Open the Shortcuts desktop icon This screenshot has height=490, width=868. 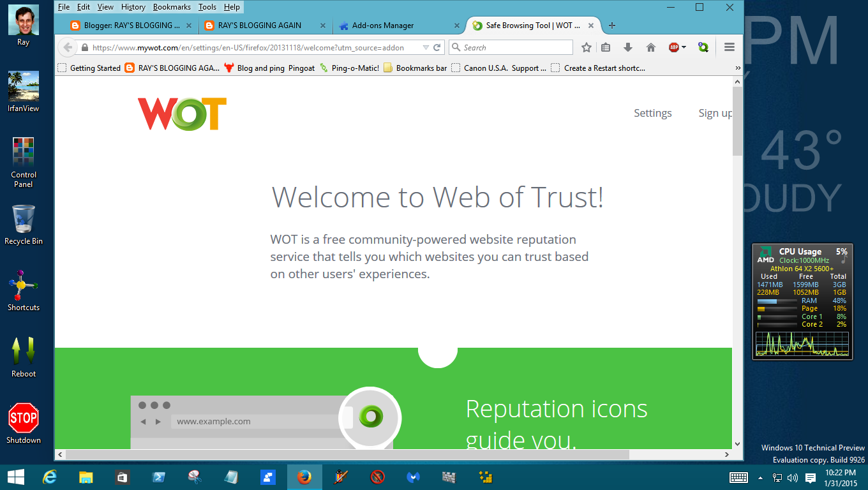point(24,291)
